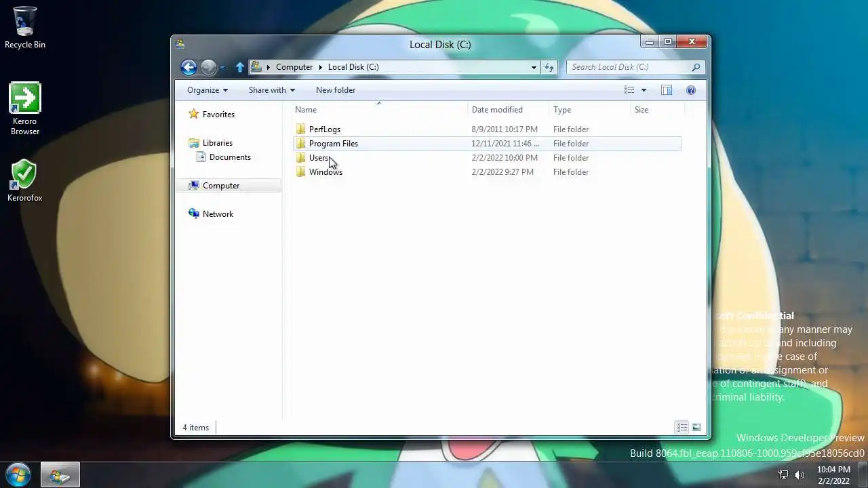Viewport: 868px width, 488px height.
Task: Open the volume tray icon
Action: (799, 475)
